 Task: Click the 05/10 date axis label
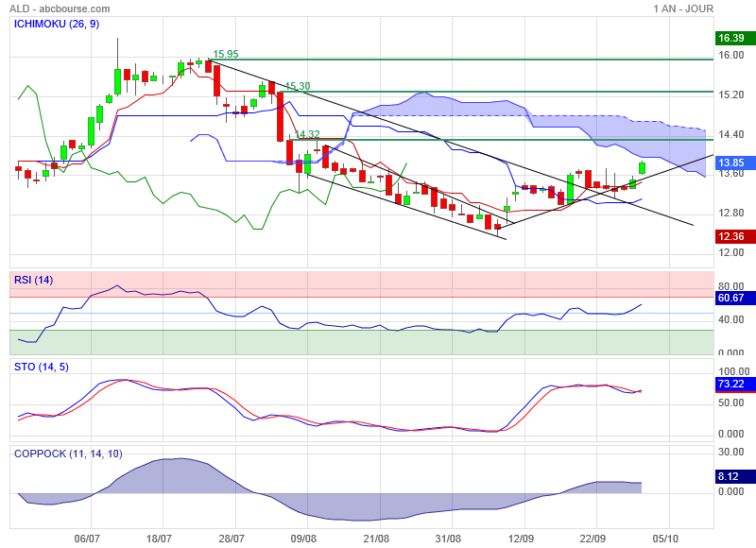tap(665, 539)
